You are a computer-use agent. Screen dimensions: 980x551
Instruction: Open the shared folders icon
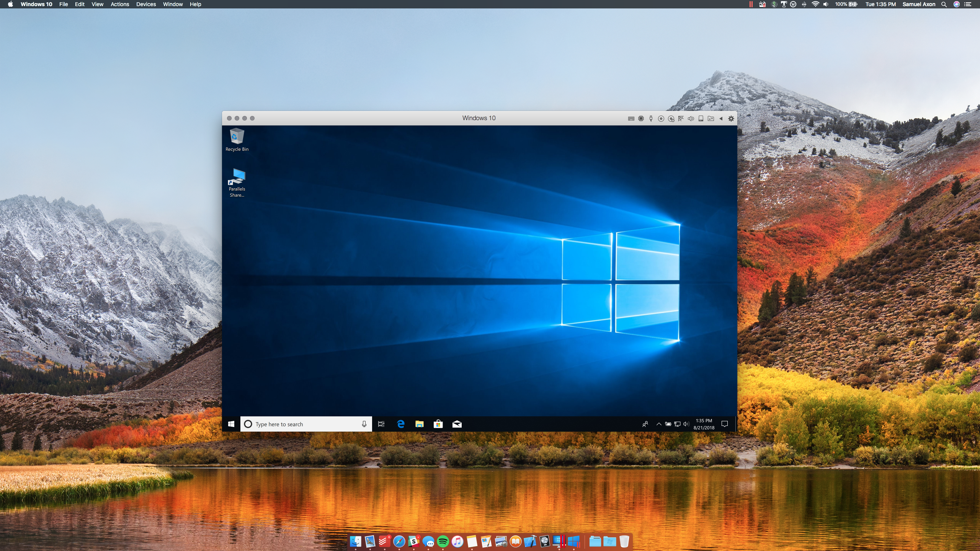[x=711, y=119]
